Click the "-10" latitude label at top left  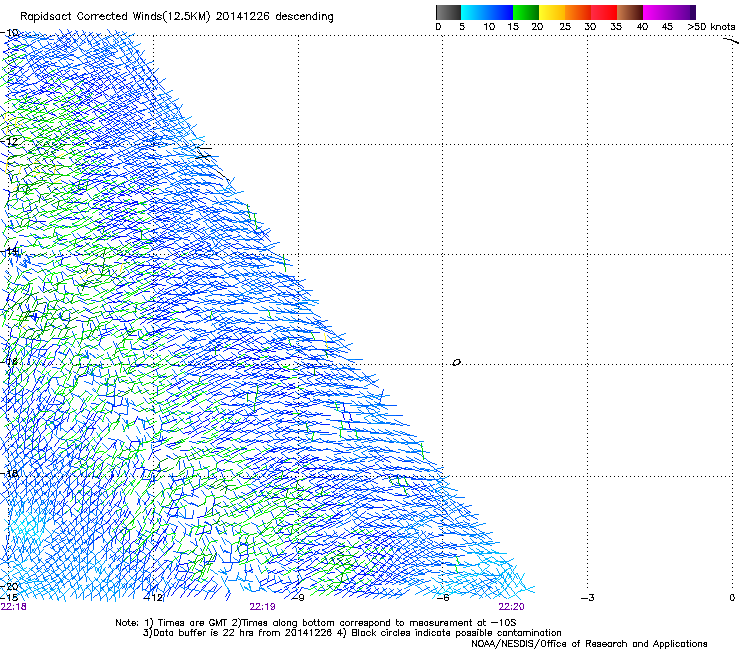tap(9, 33)
